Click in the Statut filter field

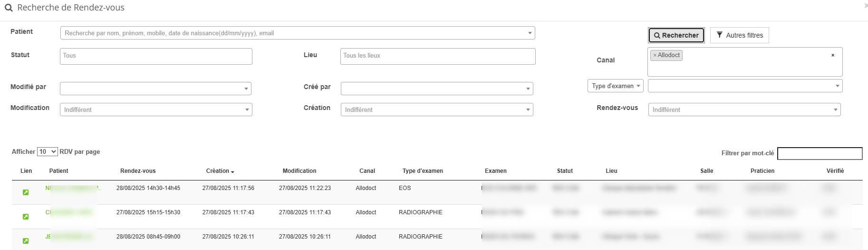[x=156, y=56]
